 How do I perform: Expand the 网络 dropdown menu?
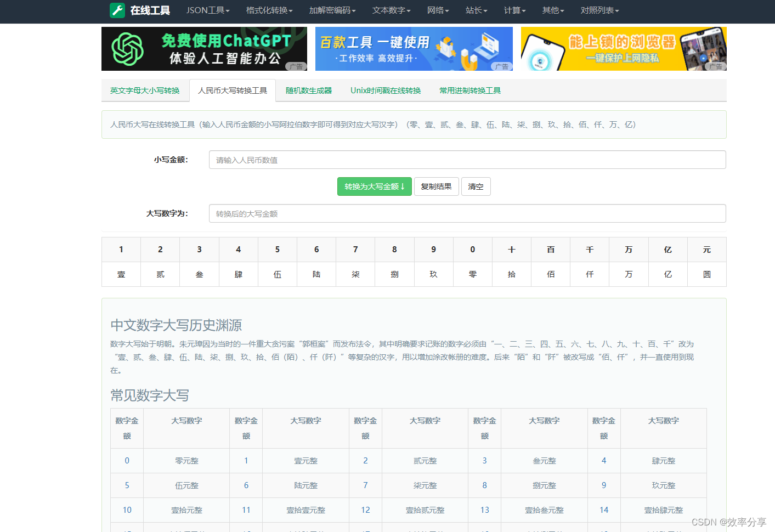pyautogui.click(x=438, y=10)
